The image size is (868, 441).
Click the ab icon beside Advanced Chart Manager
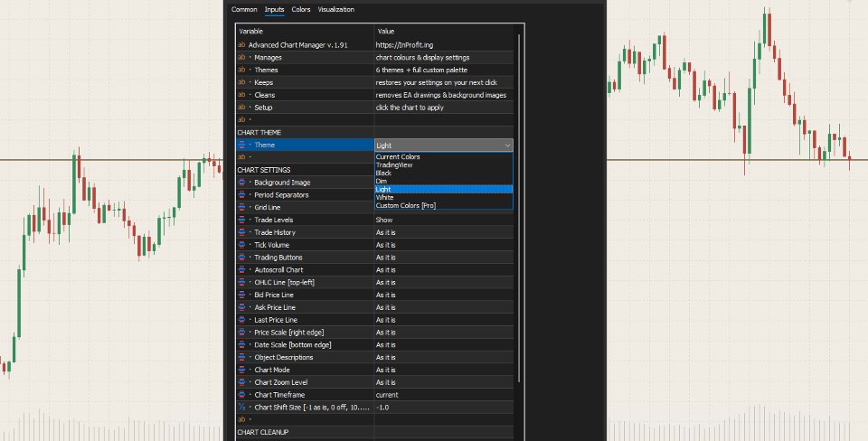tap(241, 45)
